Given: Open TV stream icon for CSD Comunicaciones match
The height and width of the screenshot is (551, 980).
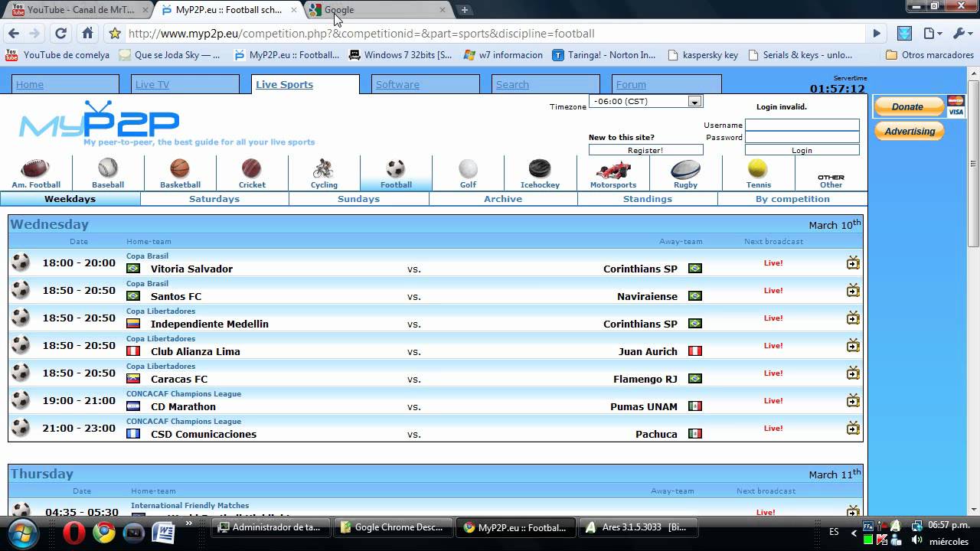Looking at the screenshot, I should click(853, 428).
